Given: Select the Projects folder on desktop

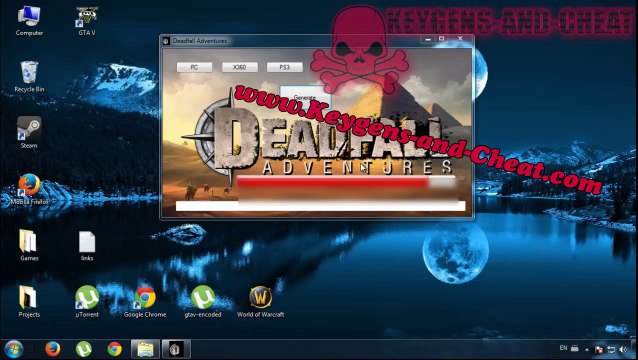Looking at the screenshot, I should tap(29, 301).
